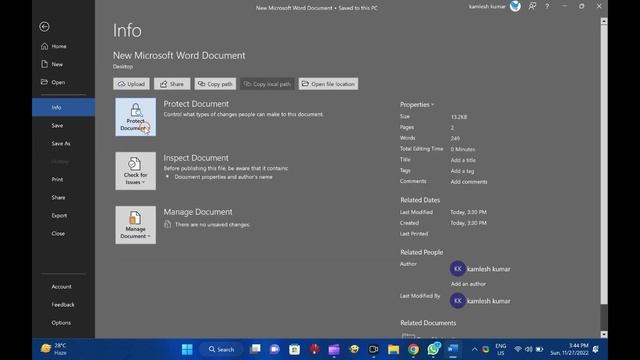Click the taskbar Search box
Screen dimensions: 640x360
[221, 349]
